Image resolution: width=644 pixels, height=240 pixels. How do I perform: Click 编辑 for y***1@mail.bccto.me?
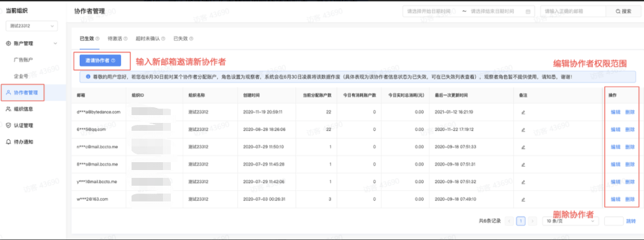click(x=615, y=182)
